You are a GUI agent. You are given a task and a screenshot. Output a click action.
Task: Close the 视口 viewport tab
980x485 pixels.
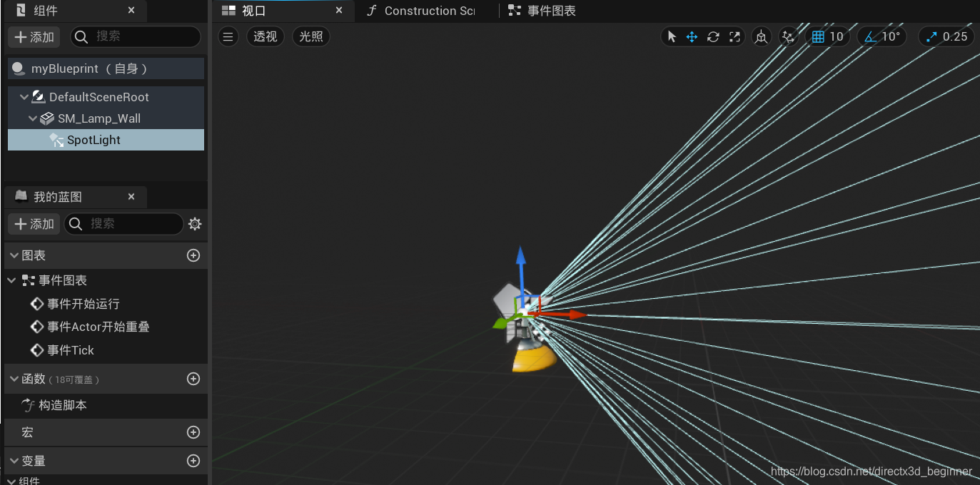click(339, 11)
